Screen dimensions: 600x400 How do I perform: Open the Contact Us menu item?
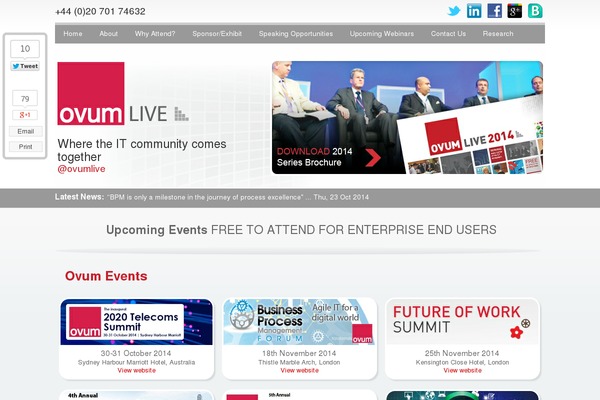pos(448,34)
